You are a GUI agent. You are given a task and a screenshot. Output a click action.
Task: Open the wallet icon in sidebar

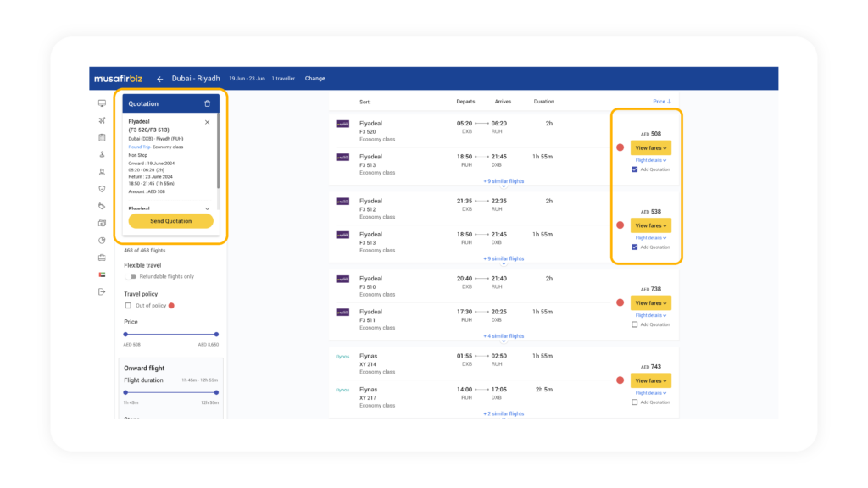pos(102,224)
